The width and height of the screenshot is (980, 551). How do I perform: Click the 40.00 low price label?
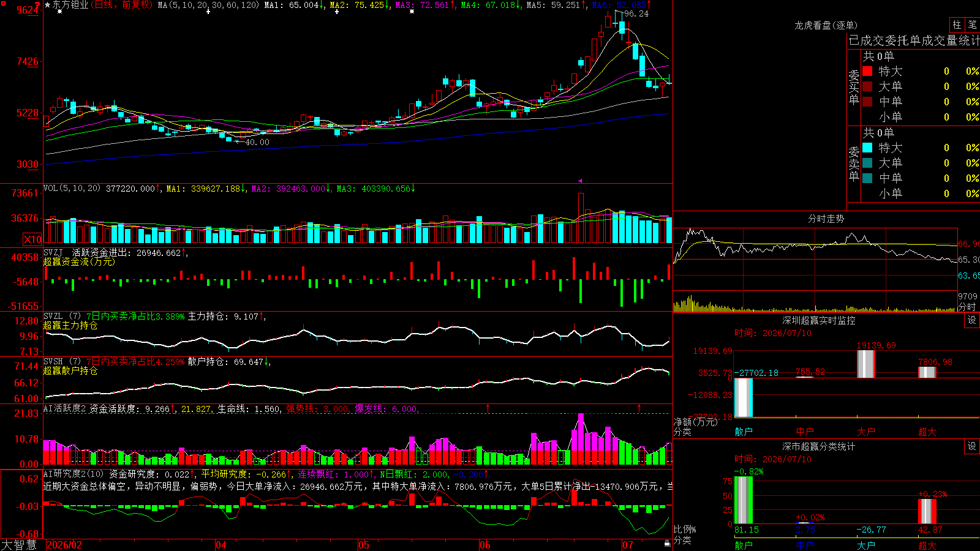click(257, 142)
